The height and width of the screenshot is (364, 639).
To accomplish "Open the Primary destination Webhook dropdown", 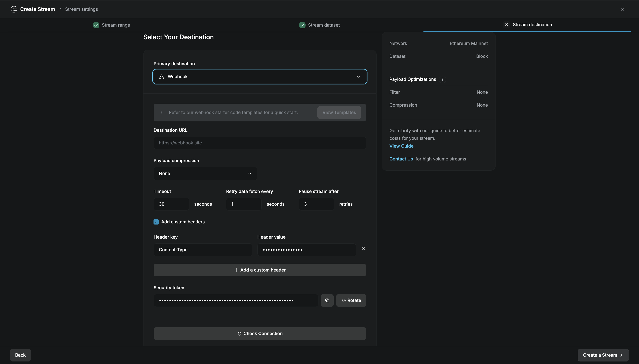I will (x=260, y=76).
